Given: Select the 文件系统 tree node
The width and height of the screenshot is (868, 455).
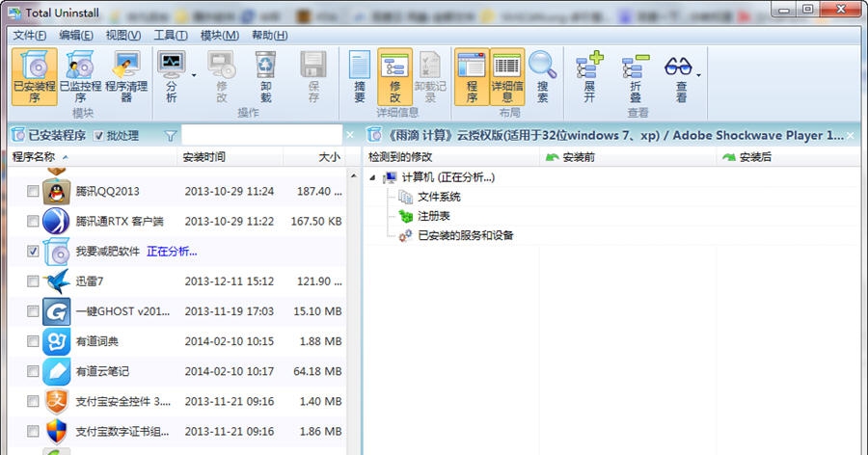Looking at the screenshot, I should click(439, 197).
